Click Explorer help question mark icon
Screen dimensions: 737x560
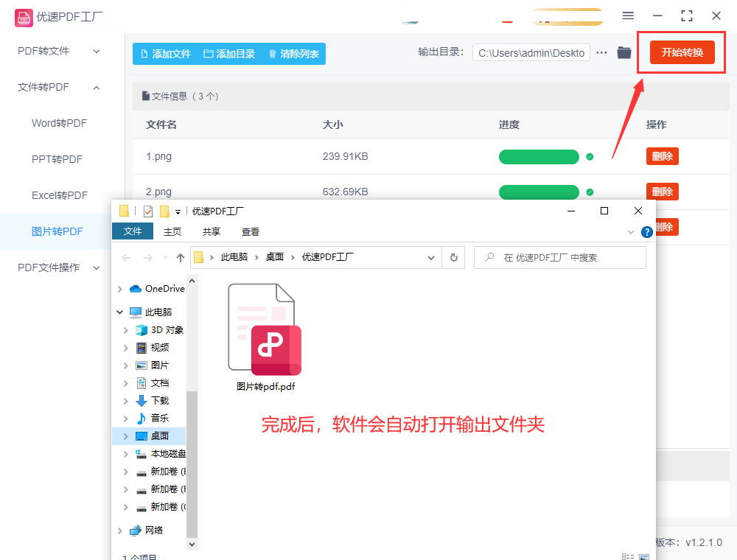click(x=647, y=232)
